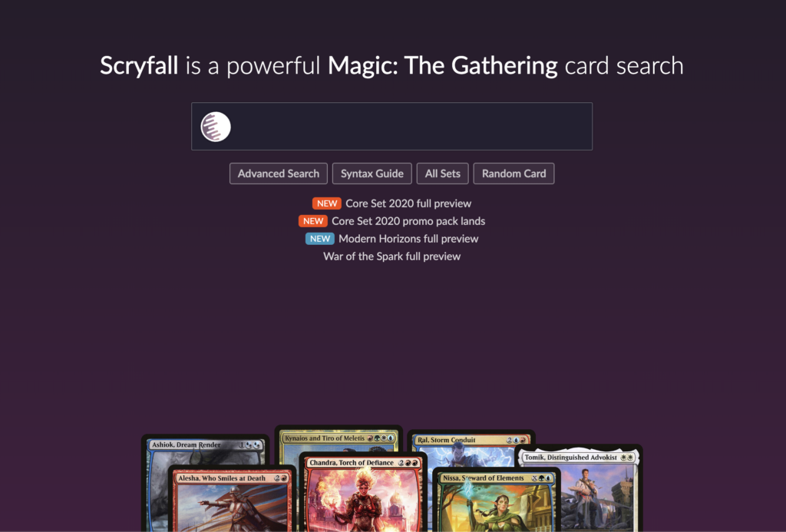This screenshot has width=786, height=532.
Task: Select the Ashiok, Dream Render card
Action: click(x=206, y=451)
